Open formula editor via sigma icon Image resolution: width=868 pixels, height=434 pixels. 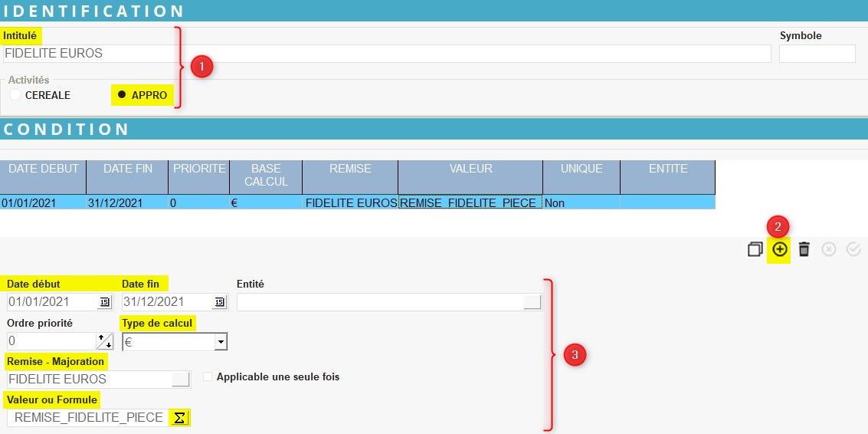point(179,418)
